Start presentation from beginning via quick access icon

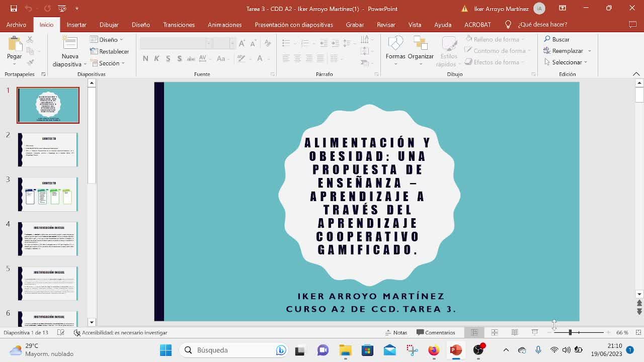(62, 9)
